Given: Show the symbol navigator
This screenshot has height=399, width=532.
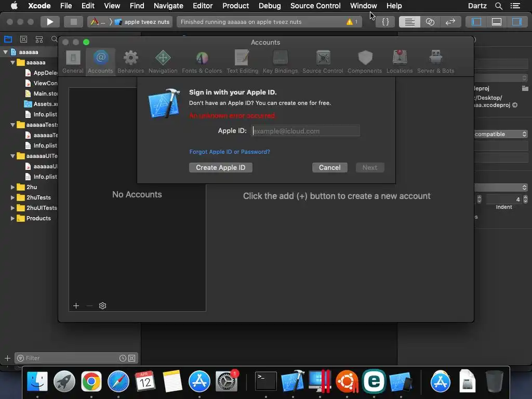Looking at the screenshot, I should pyautogui.click(x=39, y=39).
